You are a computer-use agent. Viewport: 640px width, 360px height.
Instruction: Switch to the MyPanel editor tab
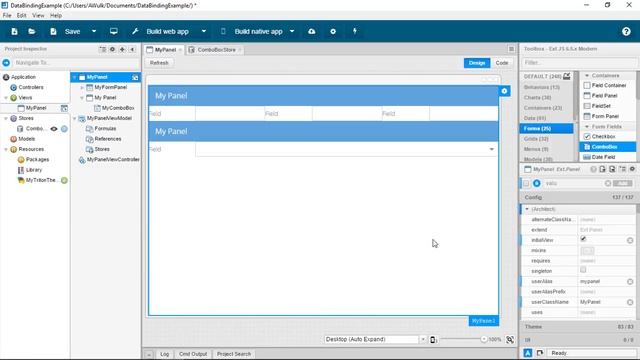pos(164,50)
